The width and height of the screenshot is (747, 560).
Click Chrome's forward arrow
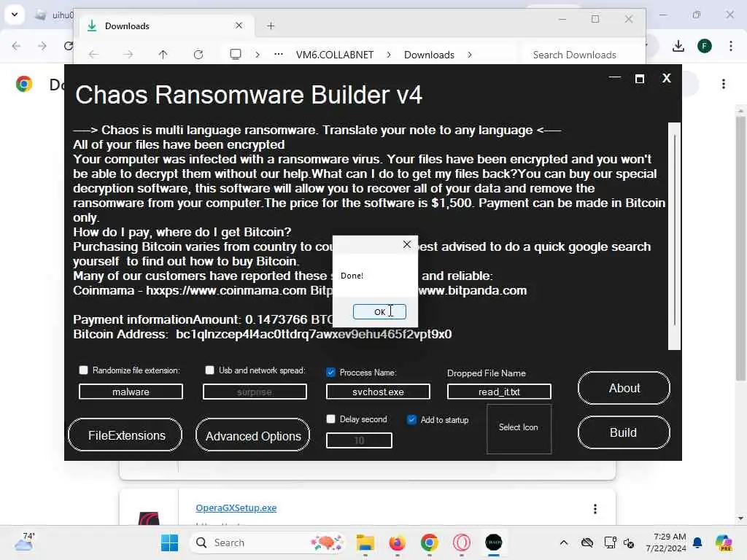coord(42,46)
